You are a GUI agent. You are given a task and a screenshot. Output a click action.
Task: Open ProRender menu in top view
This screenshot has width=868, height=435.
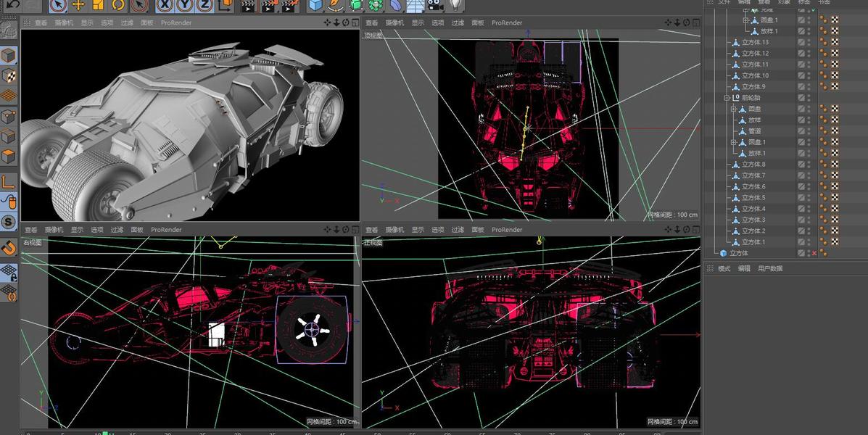pos(507,22)
